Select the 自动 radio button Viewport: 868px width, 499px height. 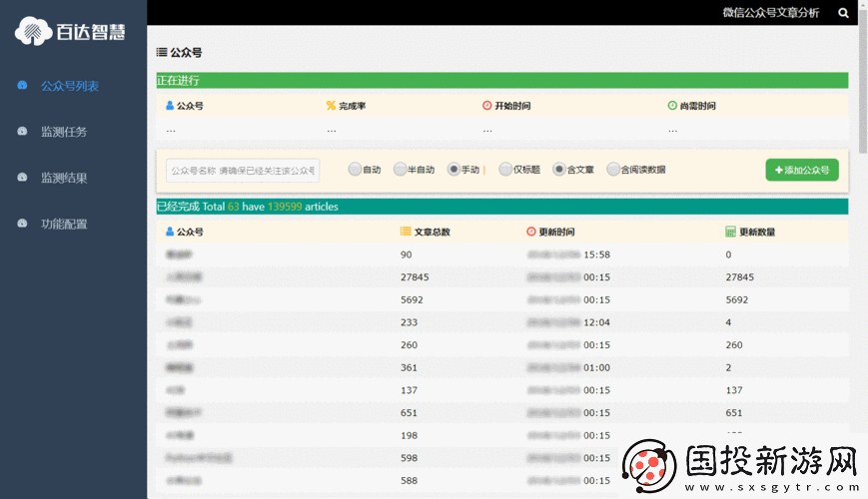(x=355, y=170)
